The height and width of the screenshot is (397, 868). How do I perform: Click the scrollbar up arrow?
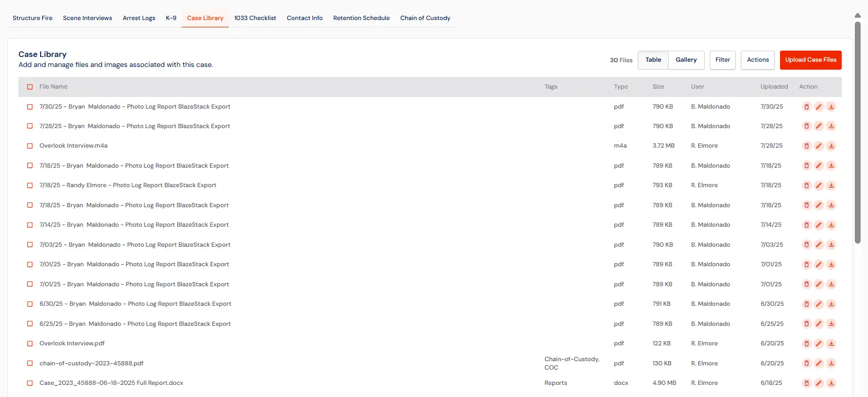pyautogui.click(x=857, y=15)
